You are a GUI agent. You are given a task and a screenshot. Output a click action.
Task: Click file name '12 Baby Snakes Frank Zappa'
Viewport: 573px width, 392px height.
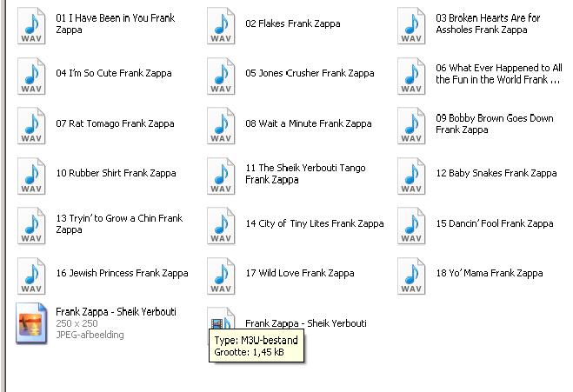coord(496,173)
